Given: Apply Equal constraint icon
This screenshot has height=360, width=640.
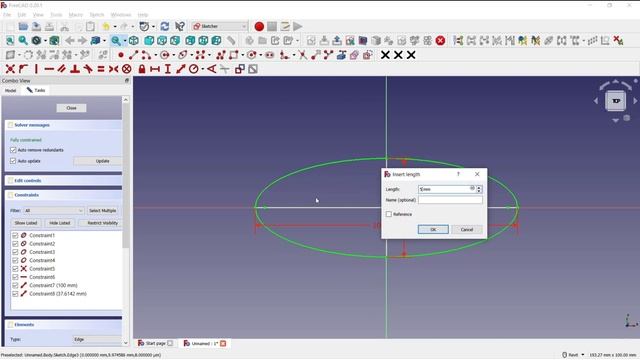Looking at the screenshot, I should (100, 69).
